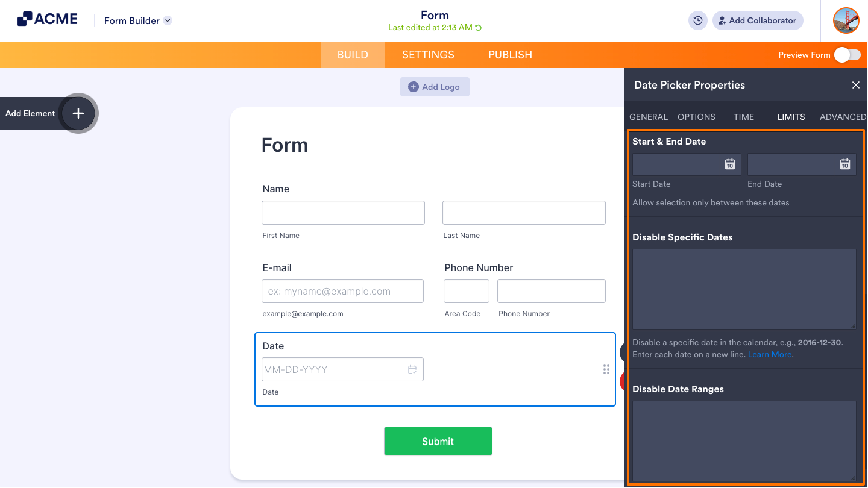This screenshot has width=868, height=488.
Task: Click the calendar icon in the Date field
Action: pyautogui.click(x=412, y=369)
